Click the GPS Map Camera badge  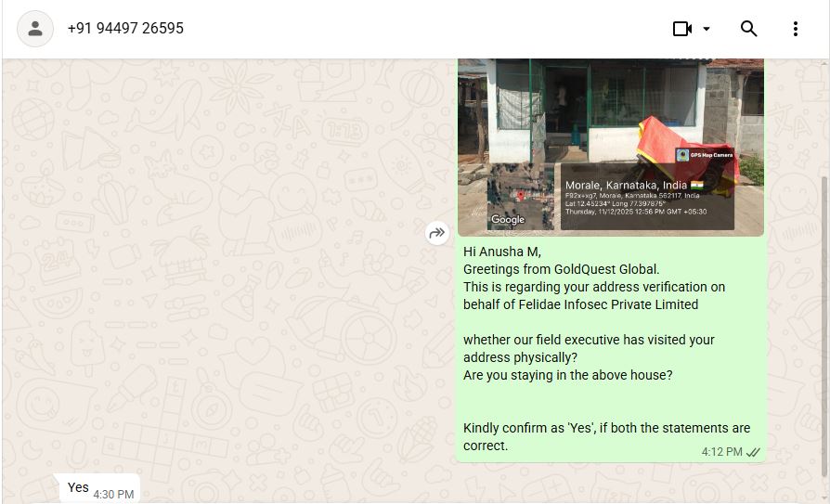tap(705, 155)
